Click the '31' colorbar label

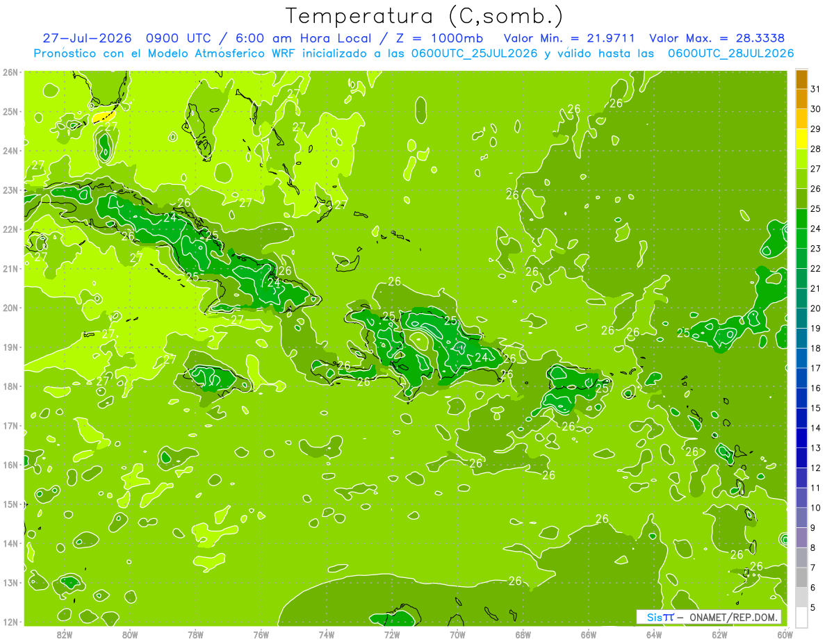point(815,89)
